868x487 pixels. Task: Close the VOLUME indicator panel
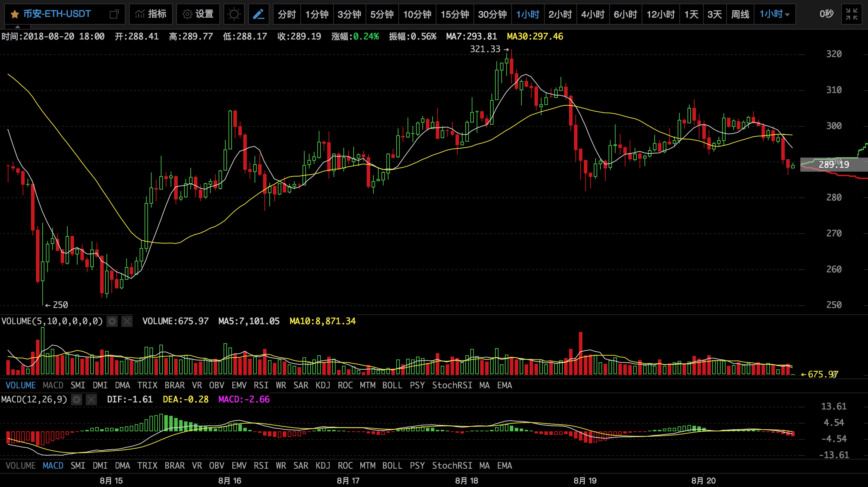pyautogui.click(x=127, y=321)
